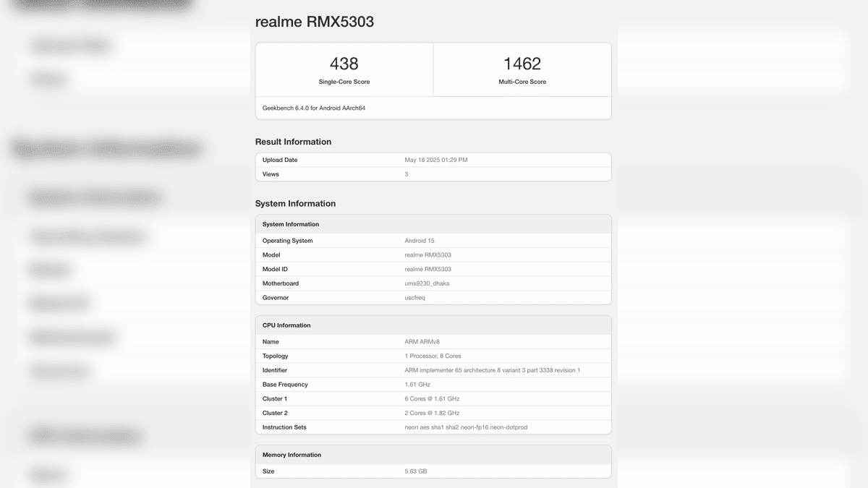Select the Android 15 value
Viewport: 868px width, 488px height.
[420, 241]
